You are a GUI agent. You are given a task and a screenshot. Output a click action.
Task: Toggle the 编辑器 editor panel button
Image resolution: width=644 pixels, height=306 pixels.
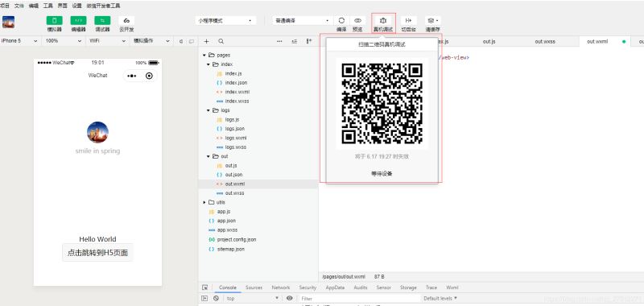78,21
